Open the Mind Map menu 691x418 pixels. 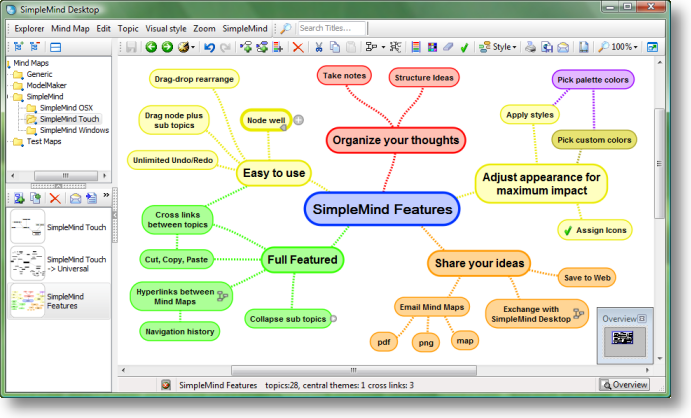pos(70,29)
